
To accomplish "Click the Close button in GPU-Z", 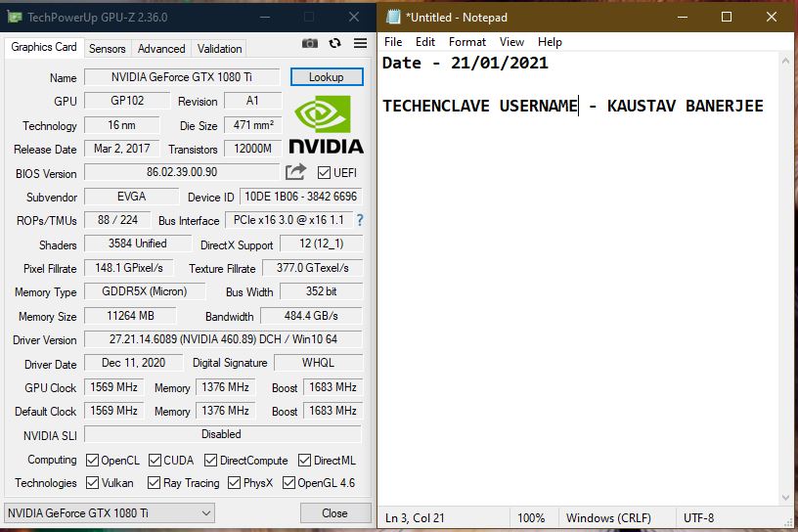I will [x=334, y=513].
